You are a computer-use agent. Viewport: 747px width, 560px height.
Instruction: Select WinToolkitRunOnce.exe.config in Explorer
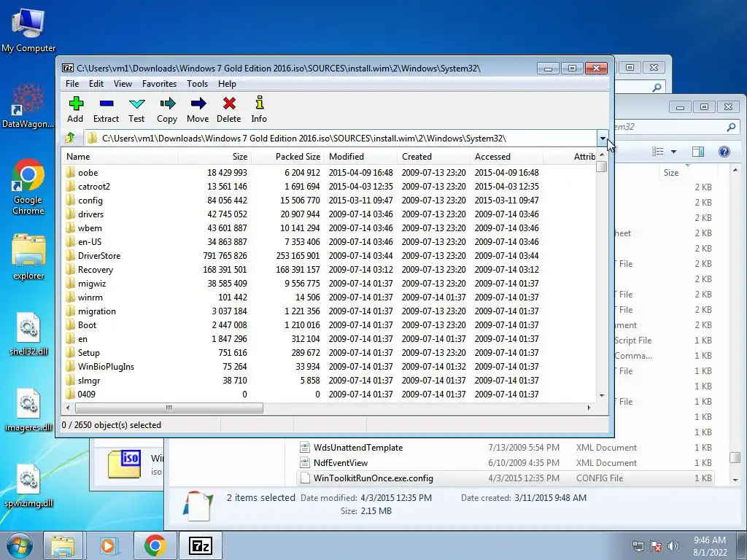(505, 478)
